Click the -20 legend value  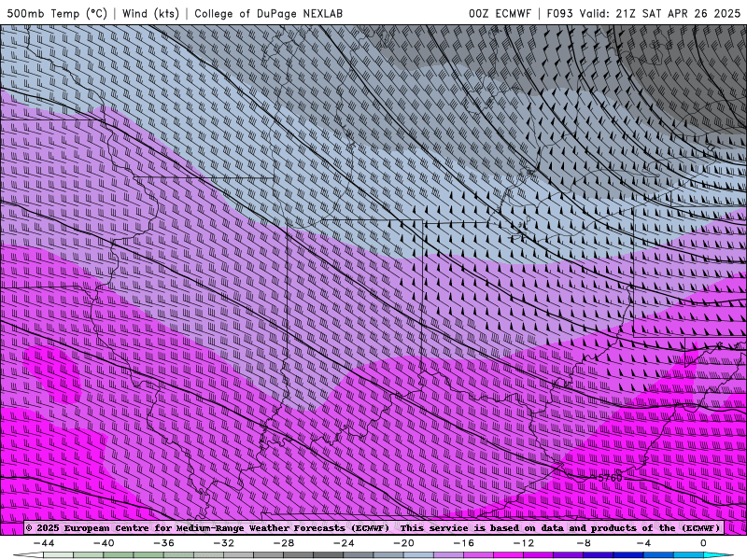coord(403,543)
